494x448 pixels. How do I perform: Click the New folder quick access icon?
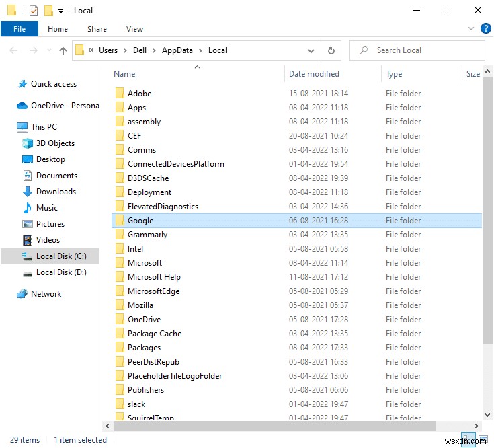pyautogui.click(x=48, y=11)
